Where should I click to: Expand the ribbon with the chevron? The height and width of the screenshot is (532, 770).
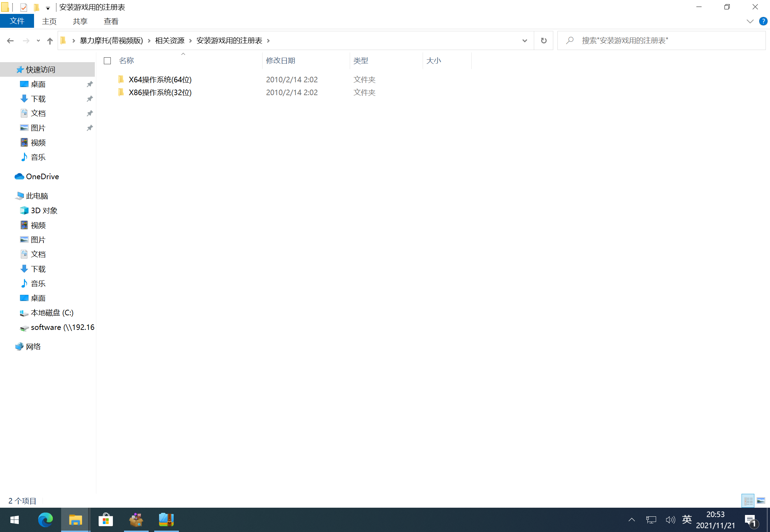pos(750,21)
